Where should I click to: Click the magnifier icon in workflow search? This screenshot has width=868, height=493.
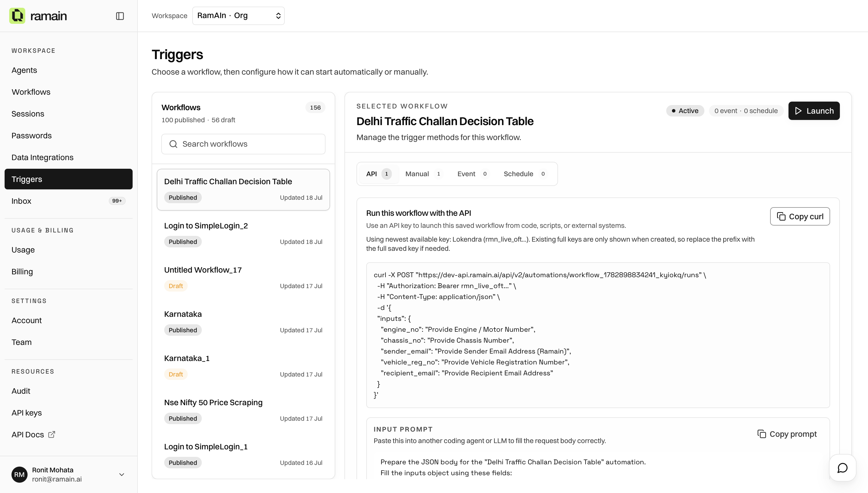[x=173, y=144]
